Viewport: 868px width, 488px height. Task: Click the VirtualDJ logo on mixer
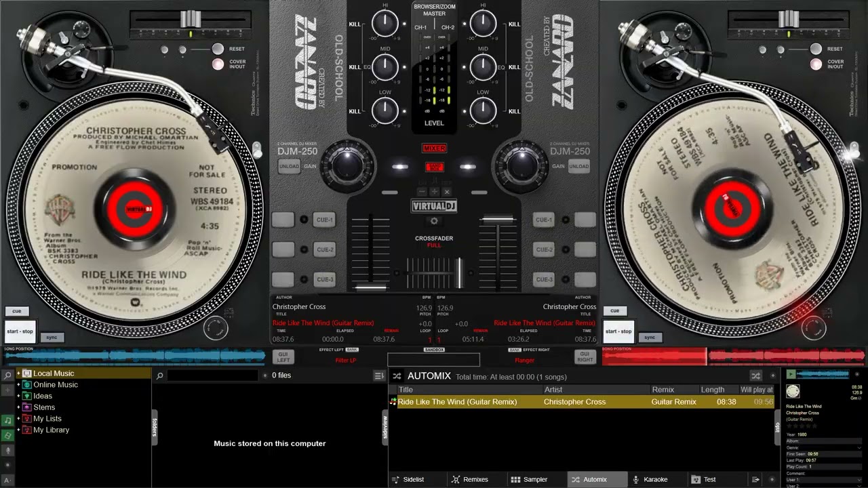coord(434,206)
